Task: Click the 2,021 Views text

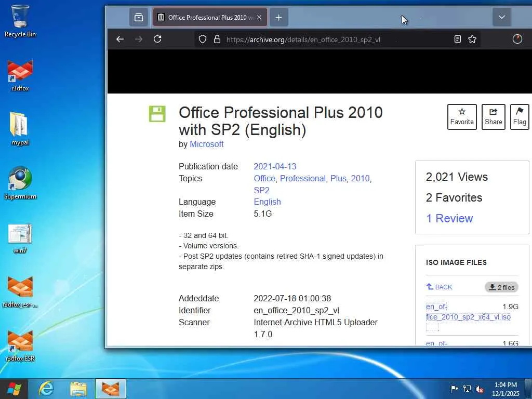Action: [x=457, y=177]
